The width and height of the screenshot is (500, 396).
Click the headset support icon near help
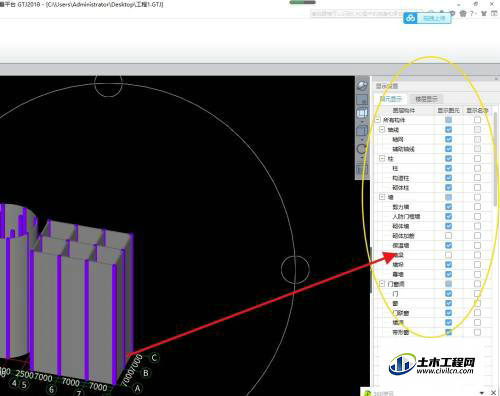coord(463,14)
